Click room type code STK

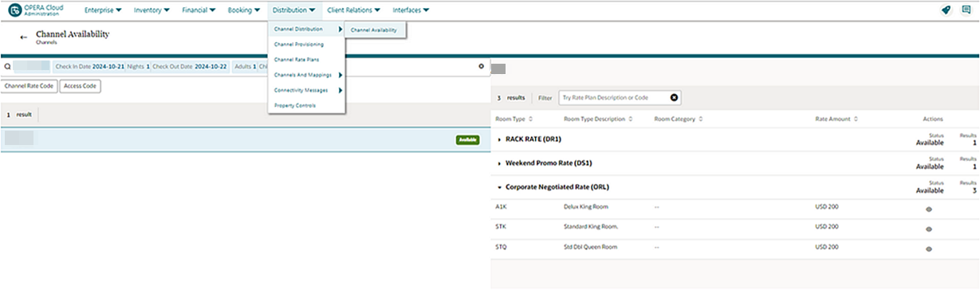click(501, 226)
